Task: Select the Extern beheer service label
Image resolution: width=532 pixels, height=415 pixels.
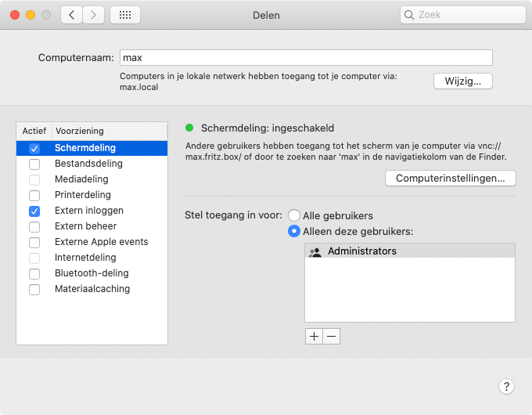Action: tap(85, 226)
